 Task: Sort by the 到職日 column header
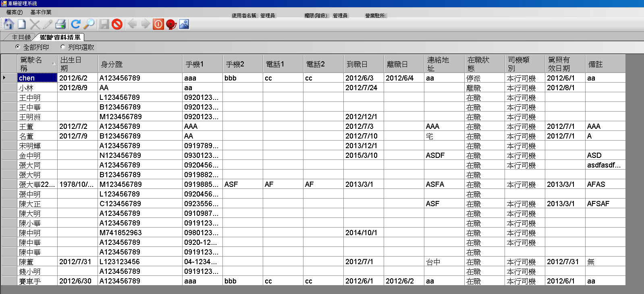point(364,64)
